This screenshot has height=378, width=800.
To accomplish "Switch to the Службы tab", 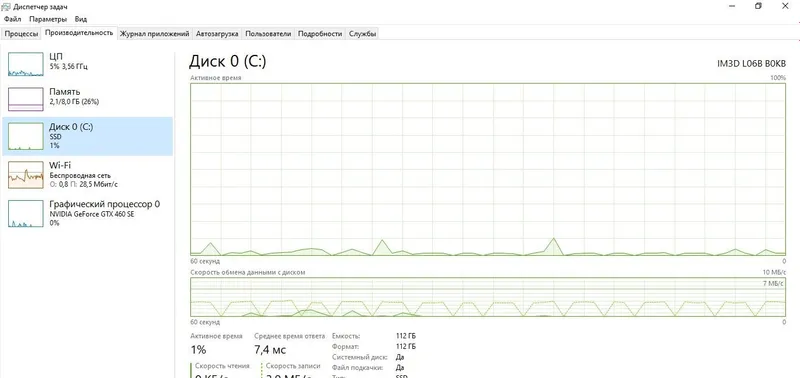I will pyautogui.click(x=362, y=34).
